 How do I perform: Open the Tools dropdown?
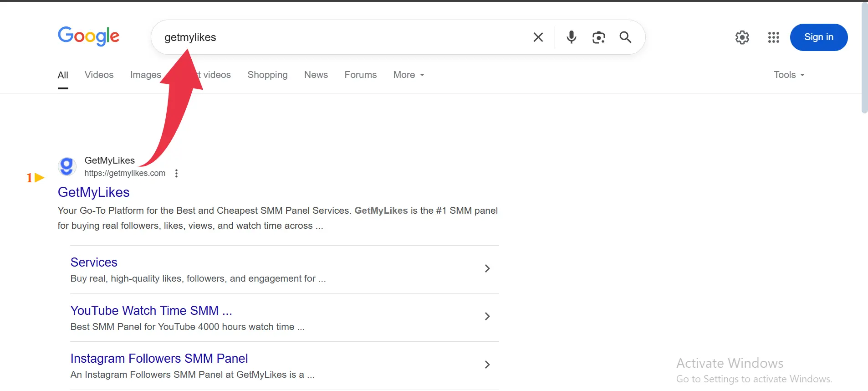[789, 75]
